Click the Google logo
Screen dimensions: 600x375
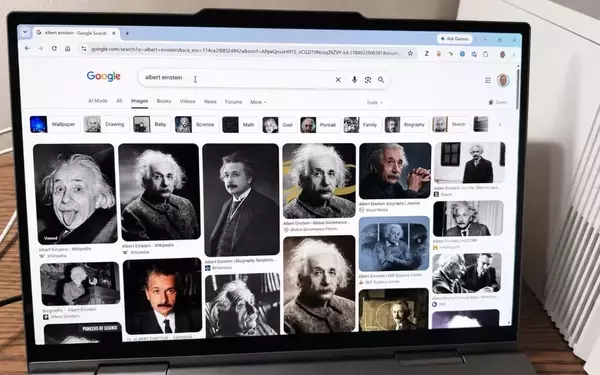point(104,76)
